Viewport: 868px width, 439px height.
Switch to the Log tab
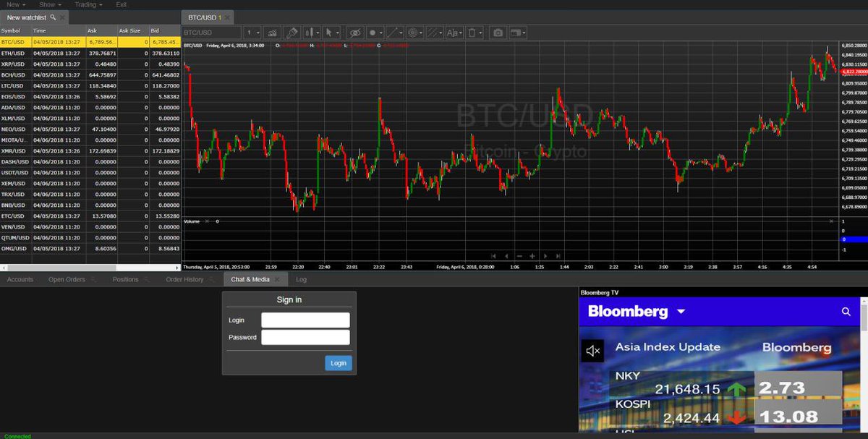point(301,279)
